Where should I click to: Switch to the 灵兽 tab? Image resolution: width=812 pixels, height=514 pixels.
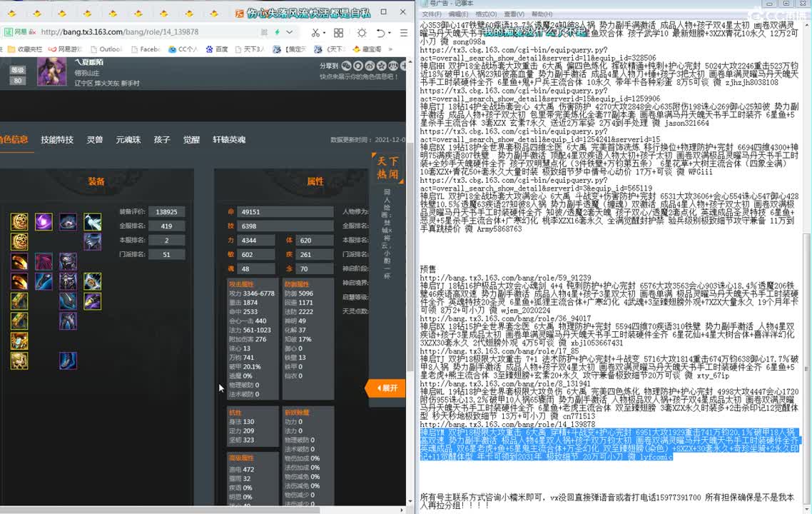point(95,140)
